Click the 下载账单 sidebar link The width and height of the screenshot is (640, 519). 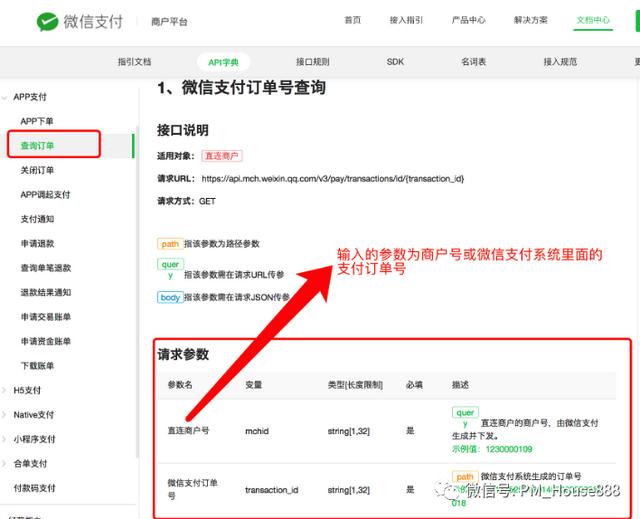tap(38, 365)
